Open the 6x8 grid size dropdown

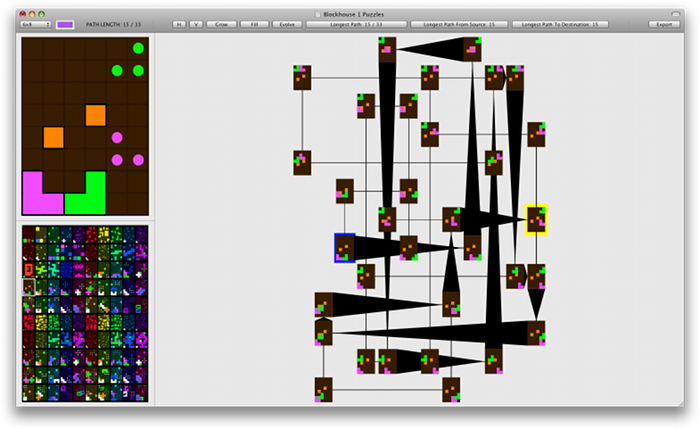pyautogui.click(x=36, y=24)
